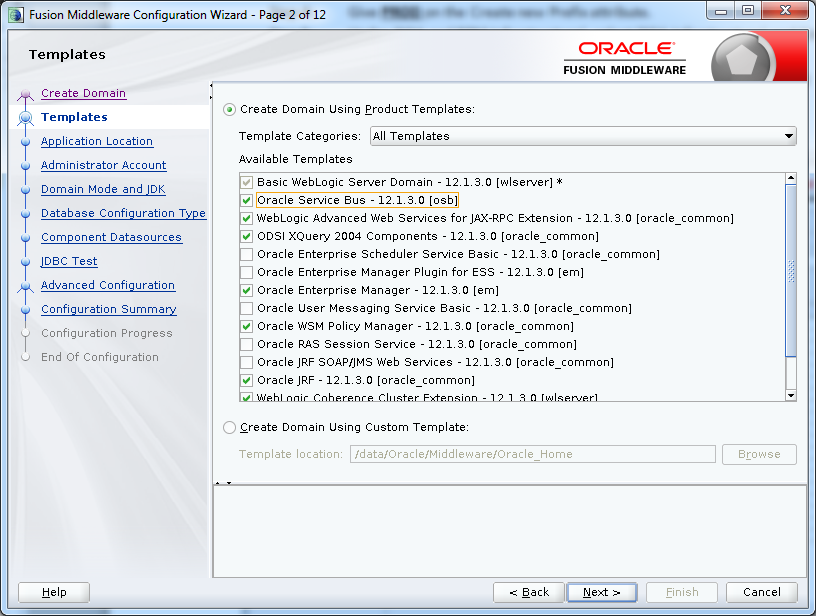Check Oracle RAS Session Service
This screenshot has height=616, width=816.
247,344
